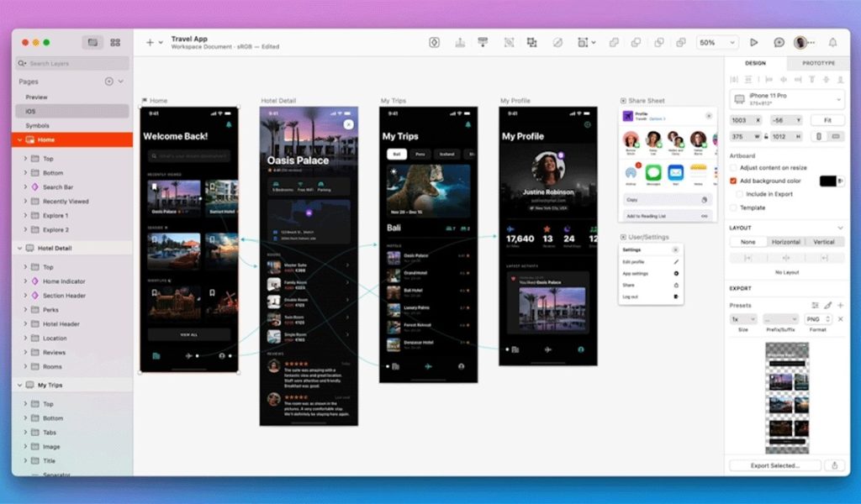Click the Difference boolean operation icon
Image resolution: width=861 pixels, height=504 pixels.
[681, 42]
